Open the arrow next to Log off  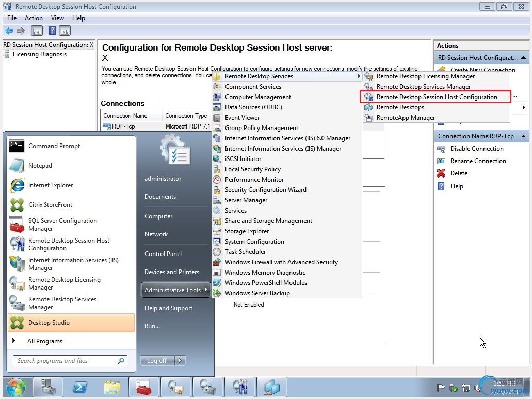tap(180, 361)
